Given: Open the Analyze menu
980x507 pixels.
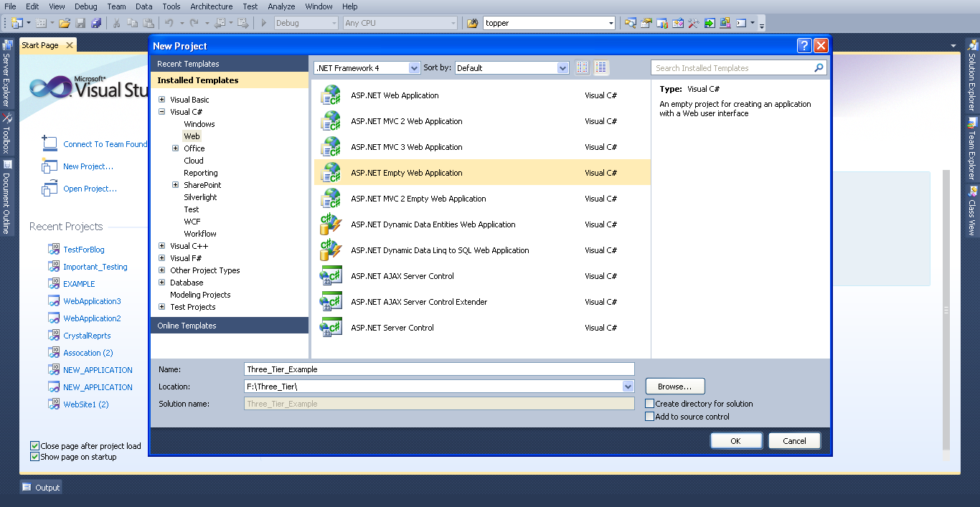Looking at the screenshot, I should point(281,6).
